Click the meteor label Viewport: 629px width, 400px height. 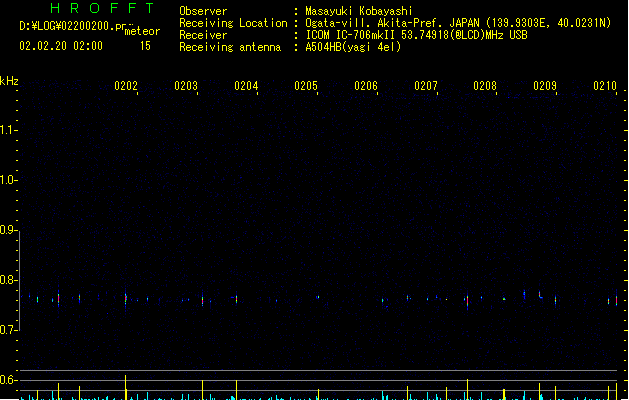[x=142, y=31]
